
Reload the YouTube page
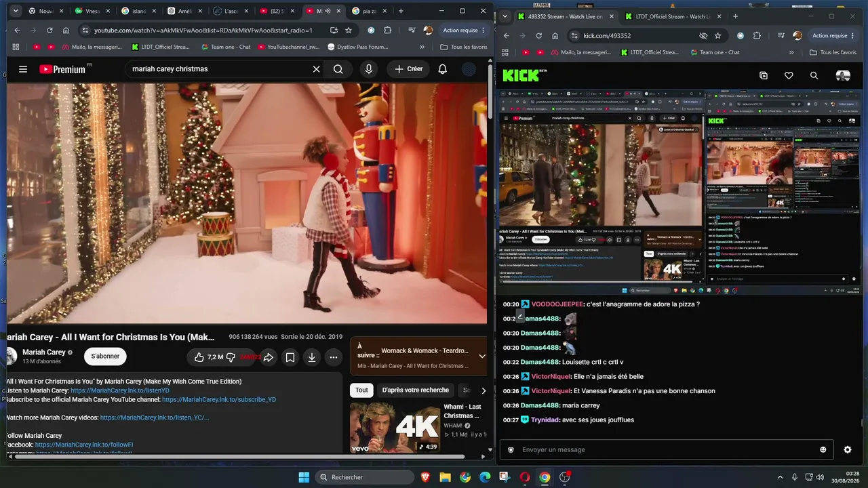click(x=50, y=30)
